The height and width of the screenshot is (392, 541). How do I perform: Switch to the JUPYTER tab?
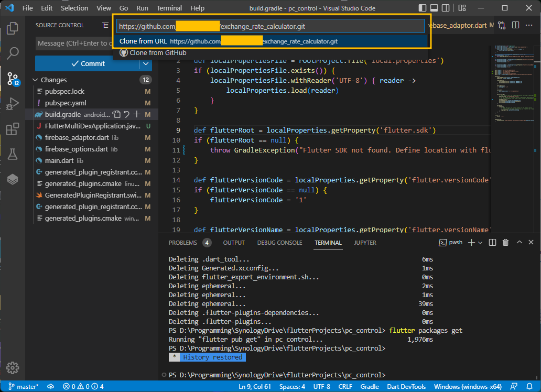[365, 243]
